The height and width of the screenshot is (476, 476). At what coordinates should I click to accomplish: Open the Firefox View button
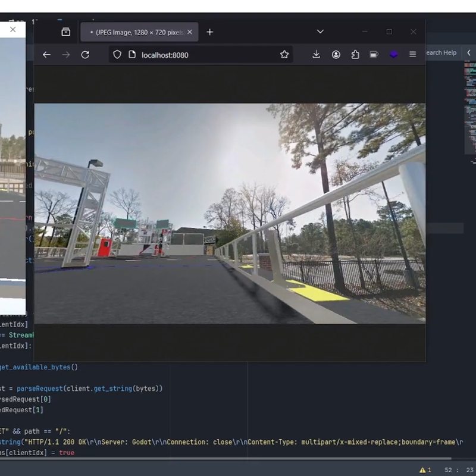[x=65, y=32]
